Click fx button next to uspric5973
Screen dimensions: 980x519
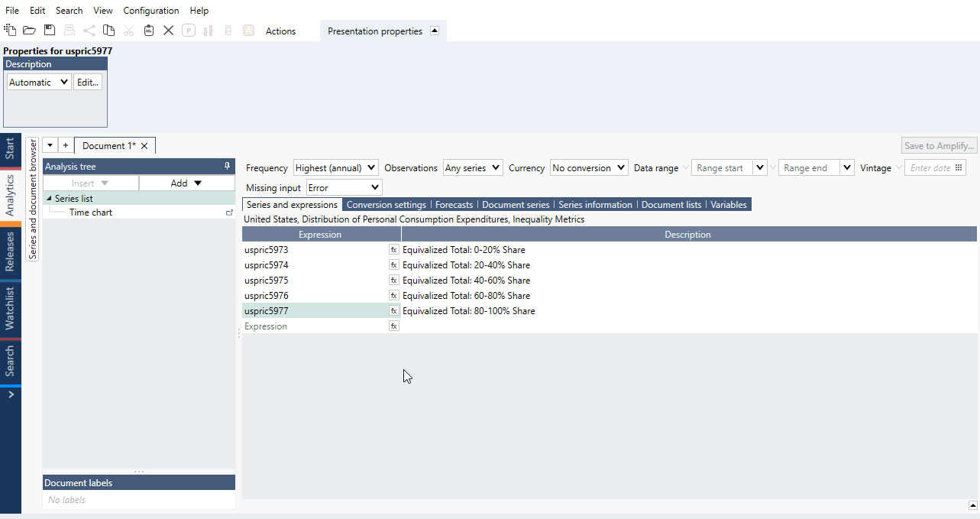click(x=394, y=250)
